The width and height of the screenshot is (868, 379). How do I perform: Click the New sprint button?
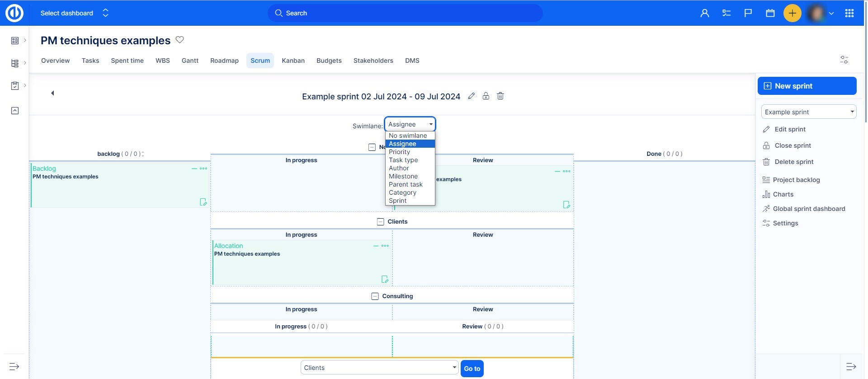click(x=807, y=86)
